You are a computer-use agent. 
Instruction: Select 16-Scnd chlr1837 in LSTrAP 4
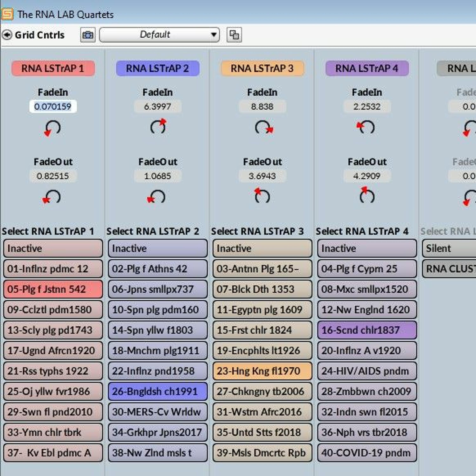click(x=367, y=330)
